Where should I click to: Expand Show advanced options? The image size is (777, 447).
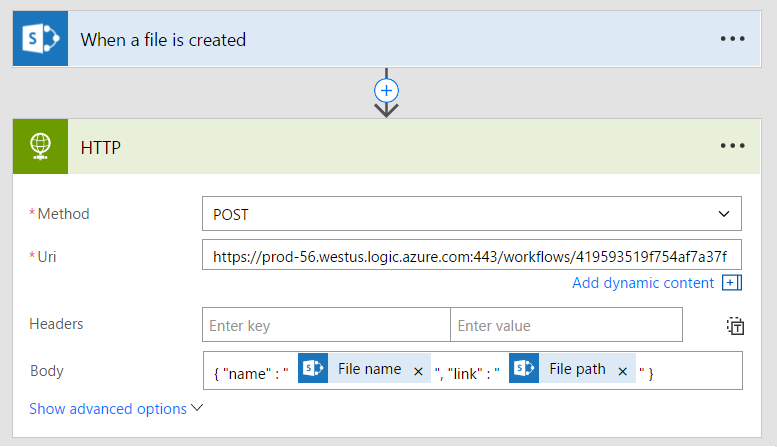[116, 409]
